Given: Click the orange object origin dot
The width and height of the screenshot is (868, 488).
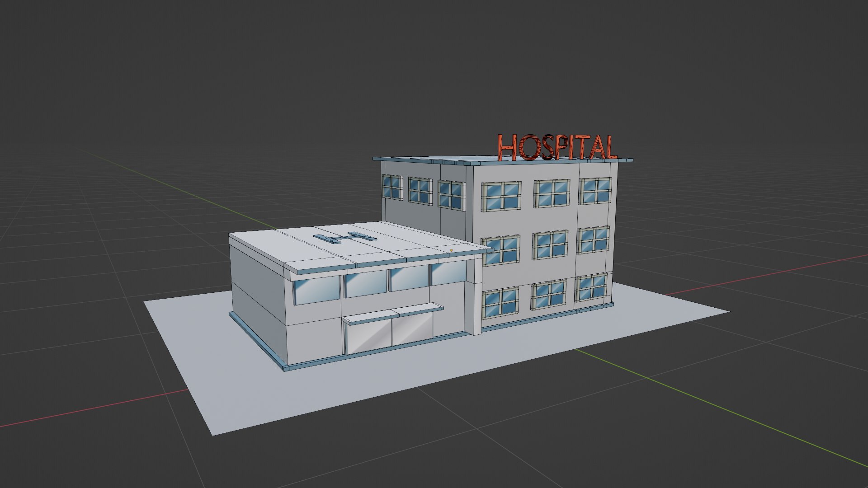Looking at the screenshot, I should pyautogui.click(x=451, y=250).
